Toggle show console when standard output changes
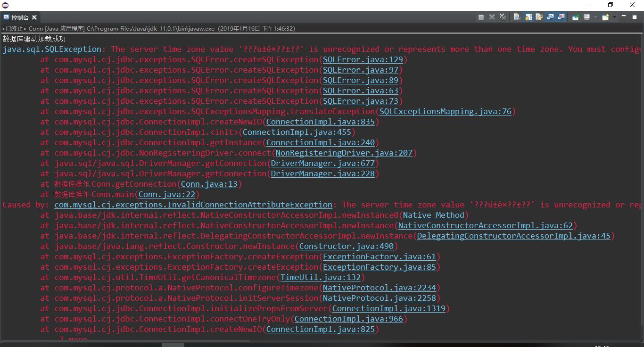This screenshot has height=347, width=644. (x=550, y=17)
